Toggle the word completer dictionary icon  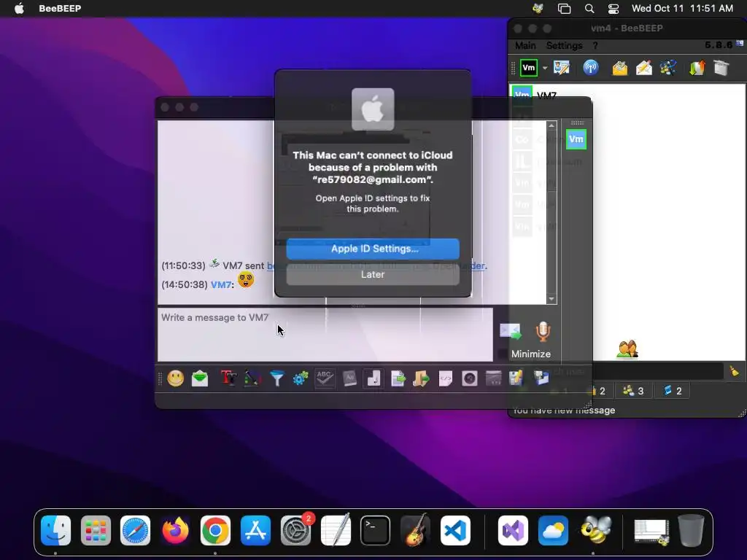coord(349,378)
